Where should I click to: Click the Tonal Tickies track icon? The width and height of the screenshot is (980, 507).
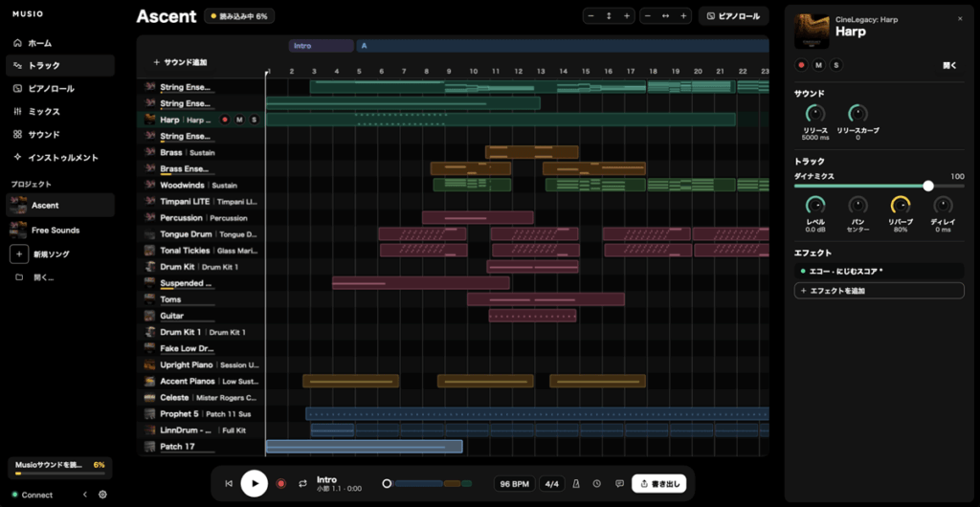tap(149, 251)
